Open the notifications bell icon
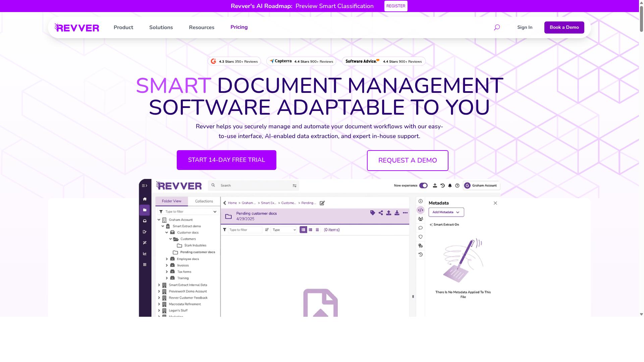The height and width of the screenshot is (362, 644). click(450, 185)
